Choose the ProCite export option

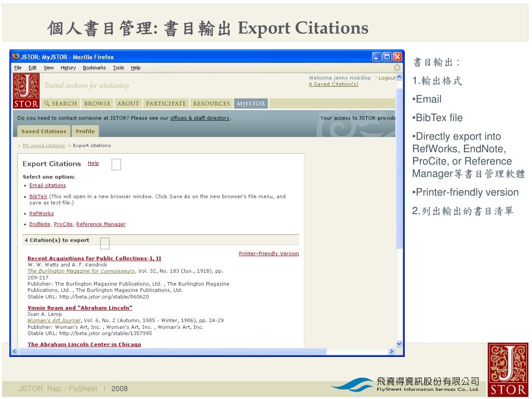point(63,224)
